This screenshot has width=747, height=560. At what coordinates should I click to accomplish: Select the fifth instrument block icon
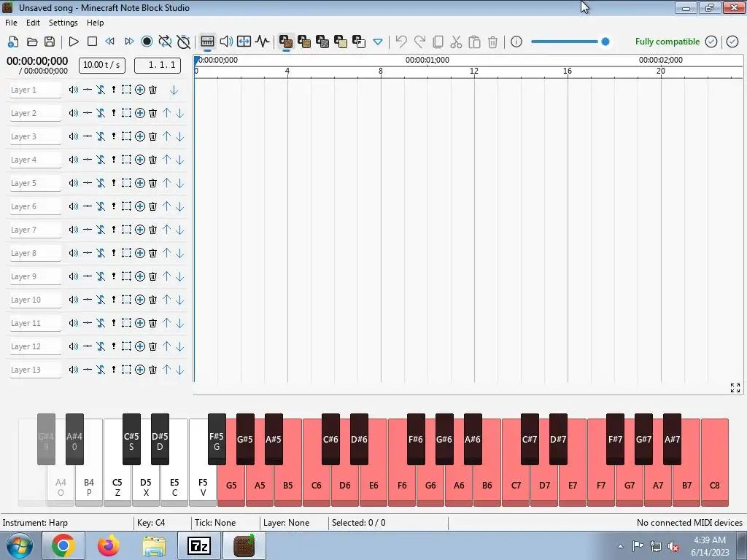pyautogui.click(x=358, y=42)
